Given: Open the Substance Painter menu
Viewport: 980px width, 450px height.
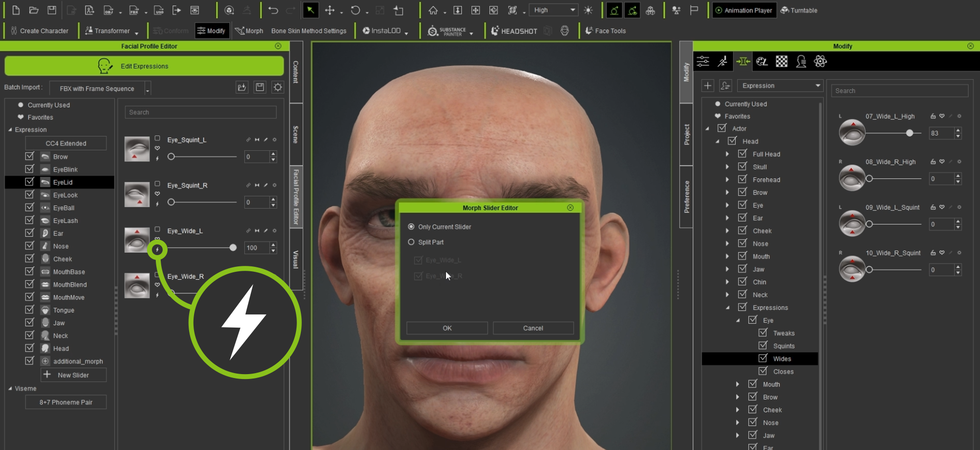Looking at the screenshot, I should tap(450, 31).
